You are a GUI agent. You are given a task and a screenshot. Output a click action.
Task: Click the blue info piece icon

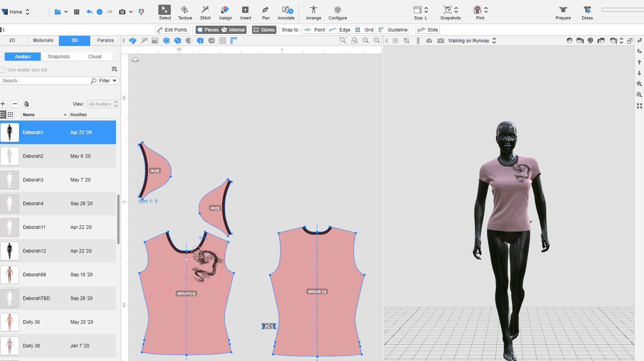[x=200, y=40]
